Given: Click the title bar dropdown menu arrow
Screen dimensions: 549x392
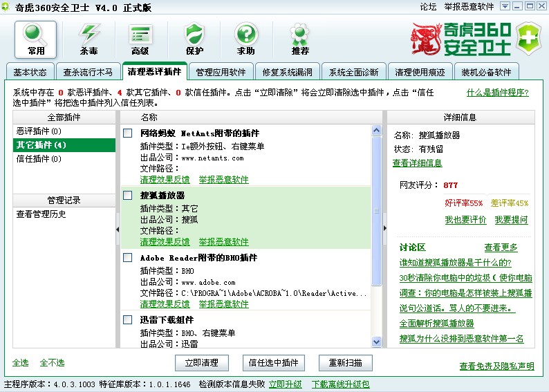Looking at the screenshot, I should coord(505,6).
